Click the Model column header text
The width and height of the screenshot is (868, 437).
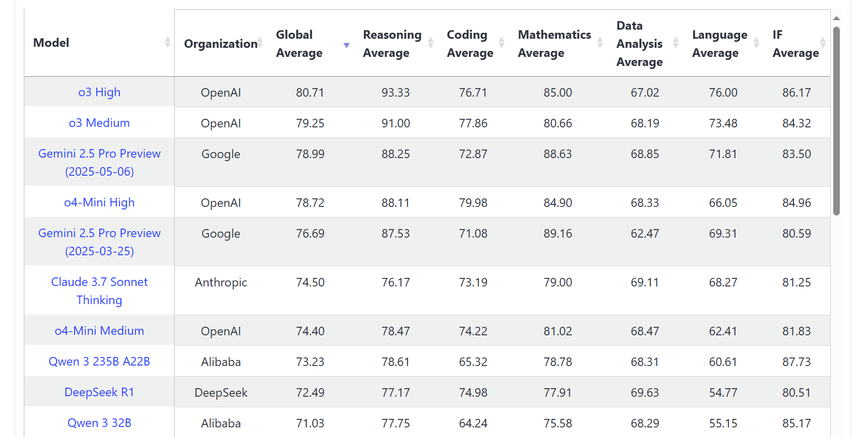(51, 43)
